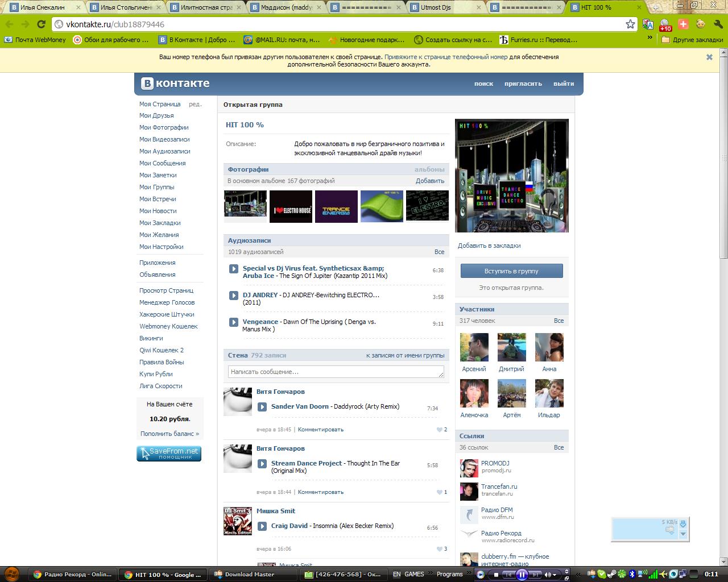
Task: Focus the Написать сообщение wall field
Action: tap(336, 372)
